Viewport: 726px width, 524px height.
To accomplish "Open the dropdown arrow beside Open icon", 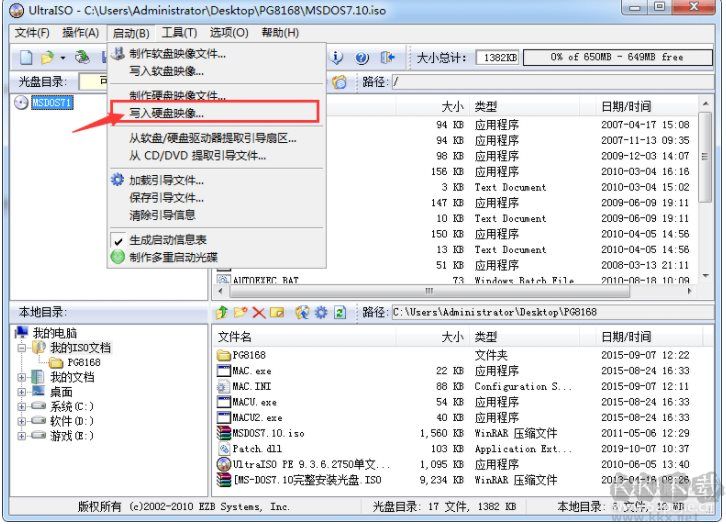I will (x=63, y=58).
